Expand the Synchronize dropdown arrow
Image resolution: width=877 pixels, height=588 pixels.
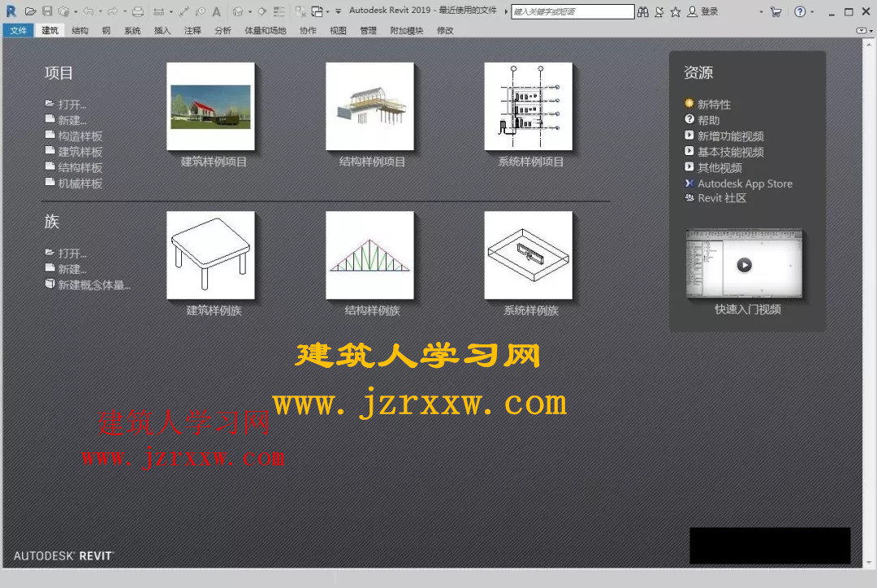click(76, 11)
